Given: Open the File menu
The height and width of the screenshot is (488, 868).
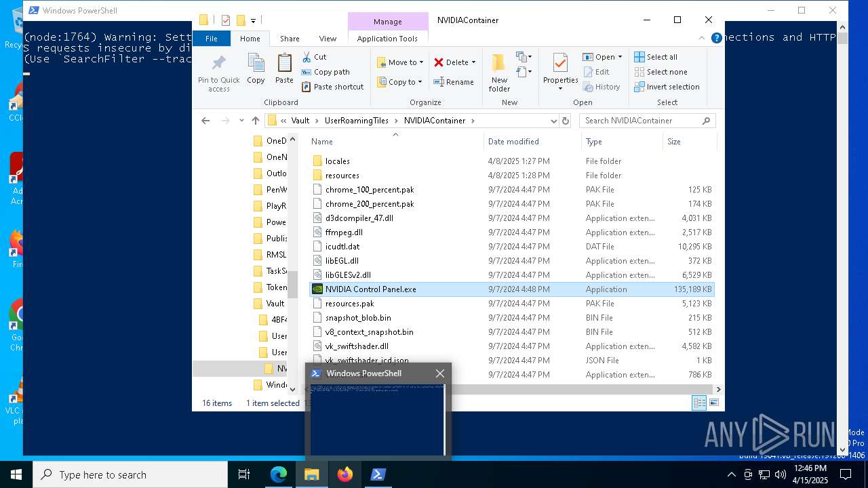Looking at the screenshot, I should coord(212,39).
